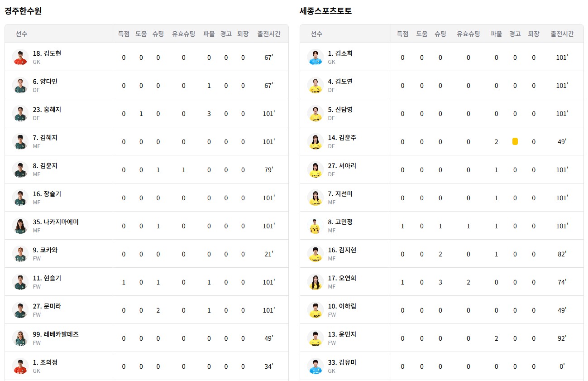
Task: Click the 파울 header in 경주한수원 table
Action: click(209, 34)
